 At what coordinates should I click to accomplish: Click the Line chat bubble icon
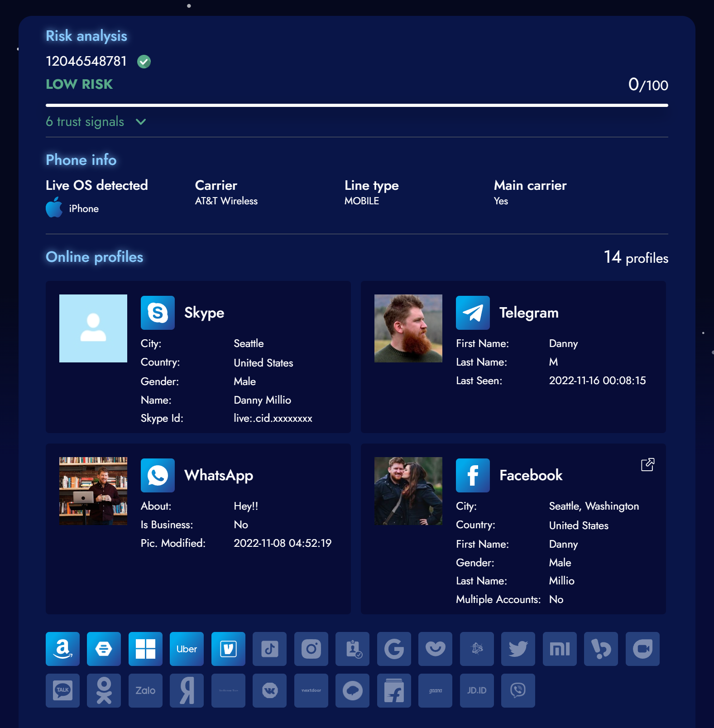tap(352, 690)
